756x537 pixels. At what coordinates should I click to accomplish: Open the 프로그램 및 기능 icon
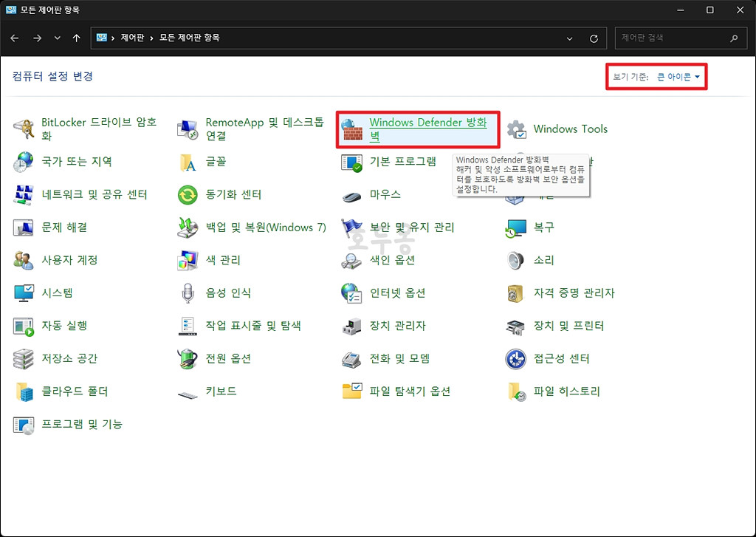point(23,424)
